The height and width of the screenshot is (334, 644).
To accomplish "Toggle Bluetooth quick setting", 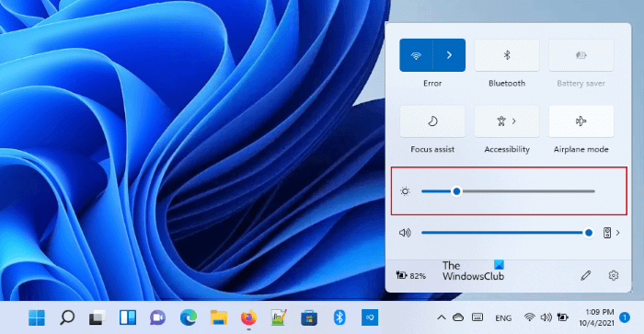I will (x=507, y=55).
